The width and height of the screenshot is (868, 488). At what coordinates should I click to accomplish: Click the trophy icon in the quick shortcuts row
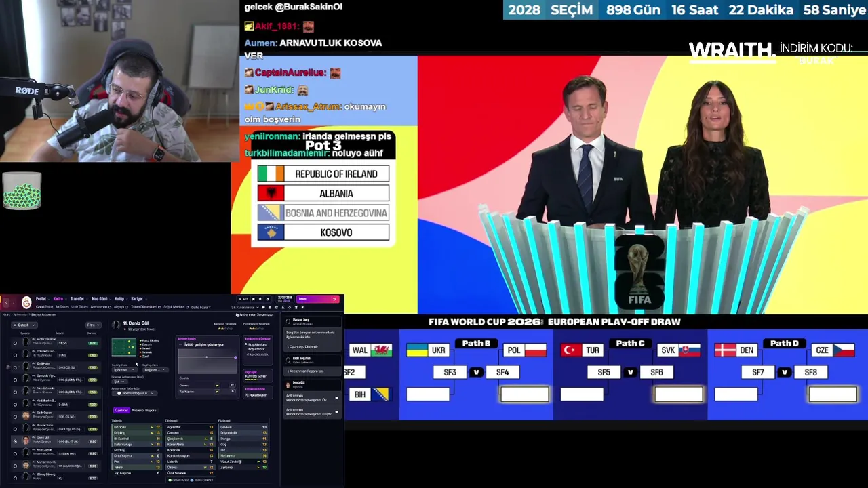296,307
